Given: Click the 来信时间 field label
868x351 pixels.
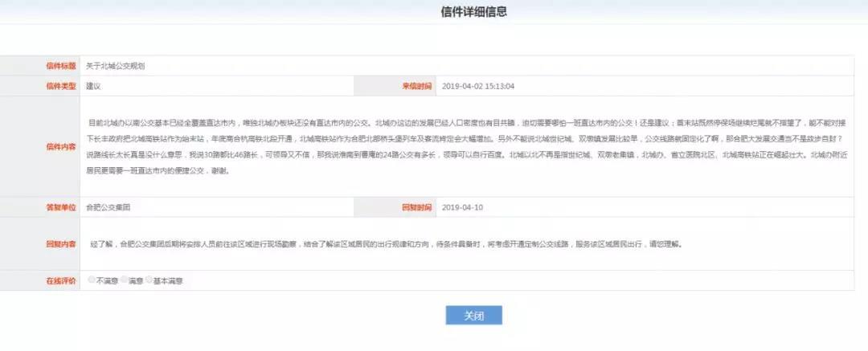Looking at the screenshot, I should click(x=416, y=86).
